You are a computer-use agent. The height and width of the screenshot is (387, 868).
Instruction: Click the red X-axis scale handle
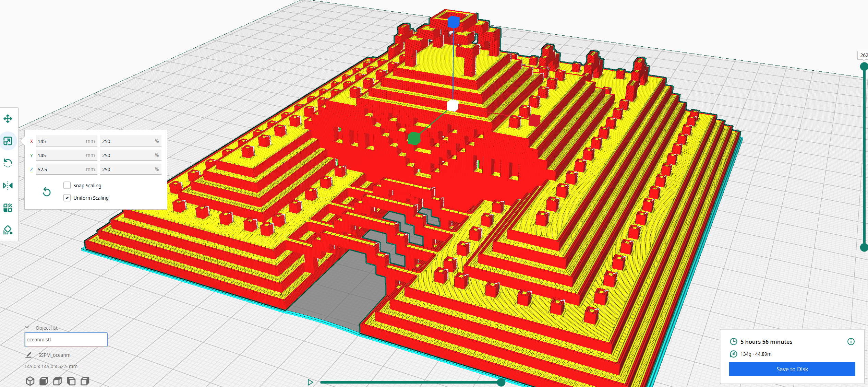(534, 120)
